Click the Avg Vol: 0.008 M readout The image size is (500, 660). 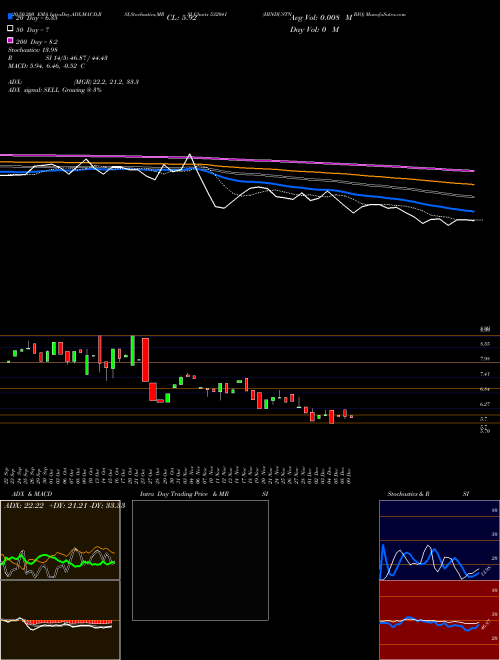coord(321,18)
